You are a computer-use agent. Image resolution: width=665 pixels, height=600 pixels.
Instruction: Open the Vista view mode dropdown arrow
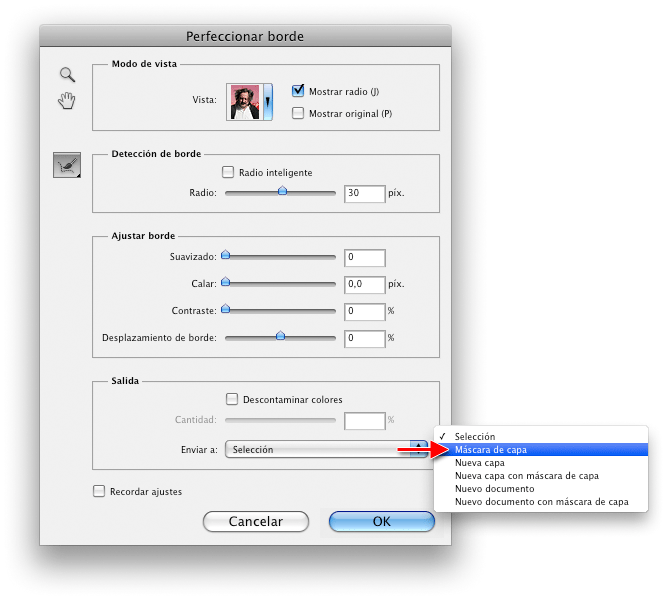click(x=267, y=101)
